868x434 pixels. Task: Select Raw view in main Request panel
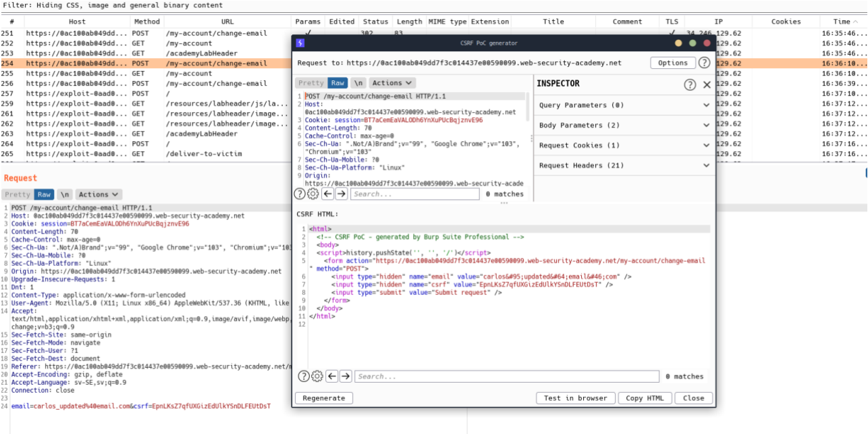tap(44, 194)
